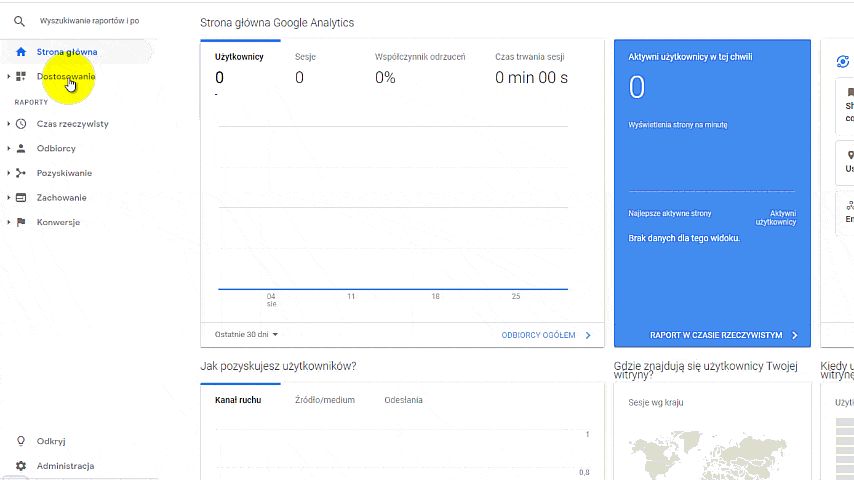Click the person icon for Odbiorcy

[21, 148]
